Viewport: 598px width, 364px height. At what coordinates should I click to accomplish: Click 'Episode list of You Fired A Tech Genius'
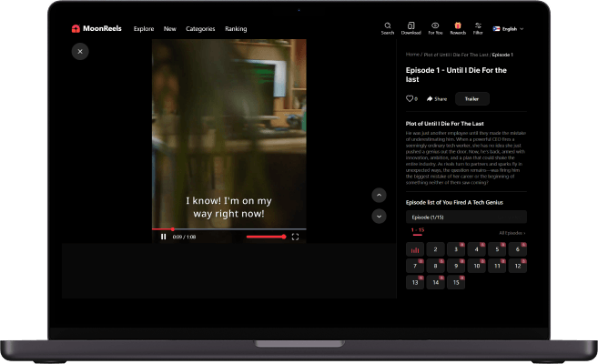pyautogui.click(x=454, y=202)
